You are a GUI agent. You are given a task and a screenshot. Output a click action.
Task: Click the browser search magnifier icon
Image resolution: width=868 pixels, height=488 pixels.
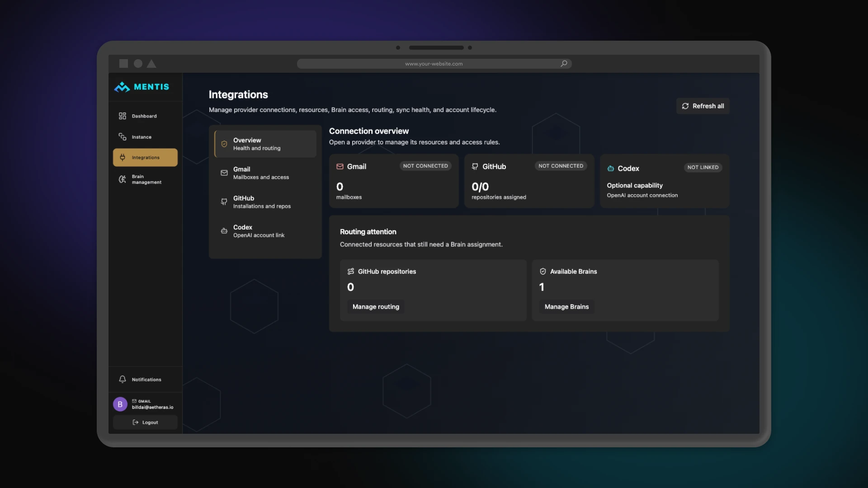click(564, 64)
